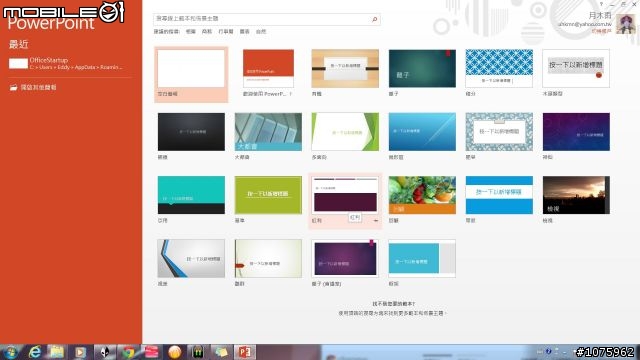Open the orange Welcome to PowerPoint tour
Viewport: 640px width, 360px height.
click(x=268, y=69)
